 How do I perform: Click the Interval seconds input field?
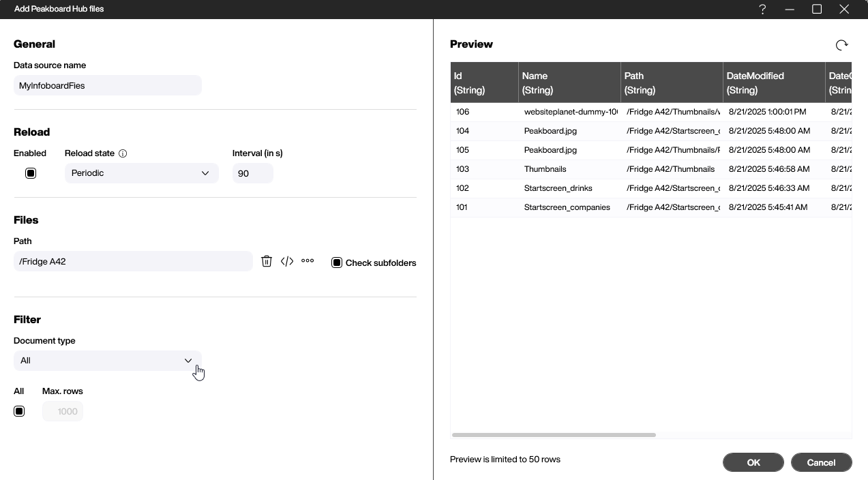point(252,173)
